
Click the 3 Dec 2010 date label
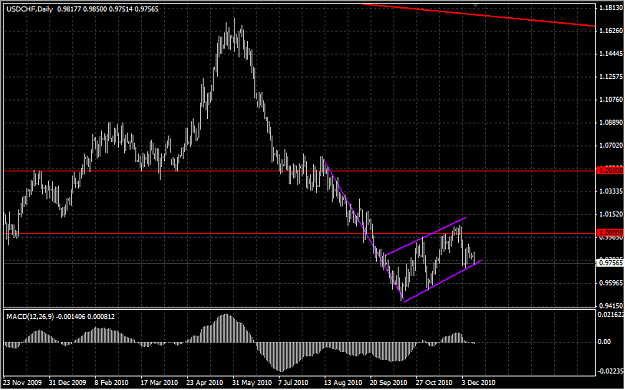point(478,382)
